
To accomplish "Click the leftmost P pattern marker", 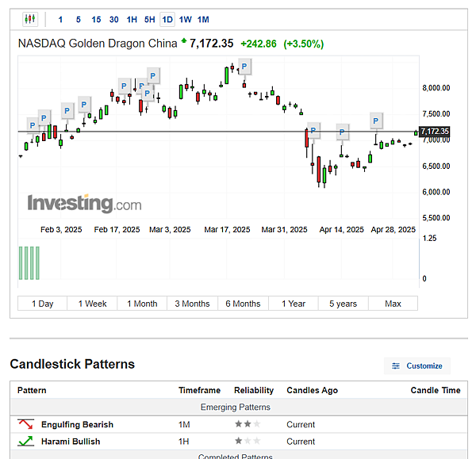I will [x=33, y=125].
